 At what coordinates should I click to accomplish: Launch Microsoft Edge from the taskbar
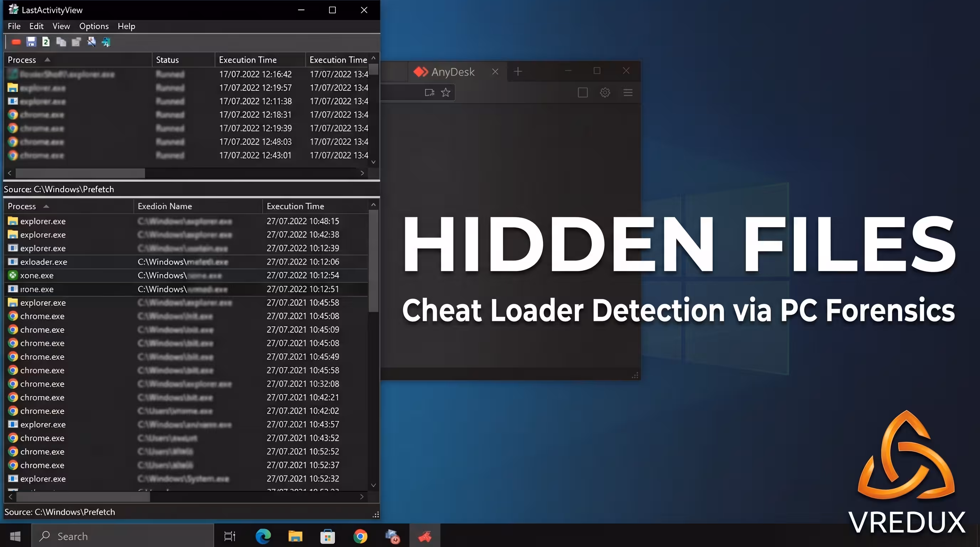pos(263,536)
